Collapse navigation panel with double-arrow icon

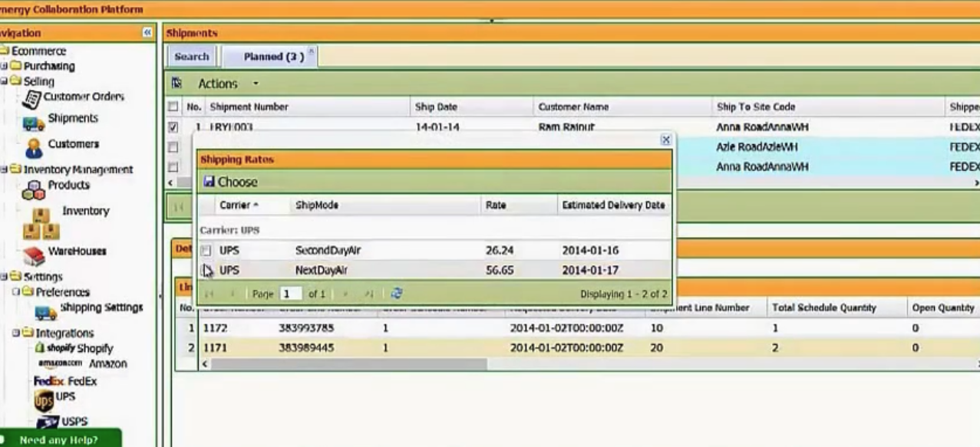(x=147, y=33)
